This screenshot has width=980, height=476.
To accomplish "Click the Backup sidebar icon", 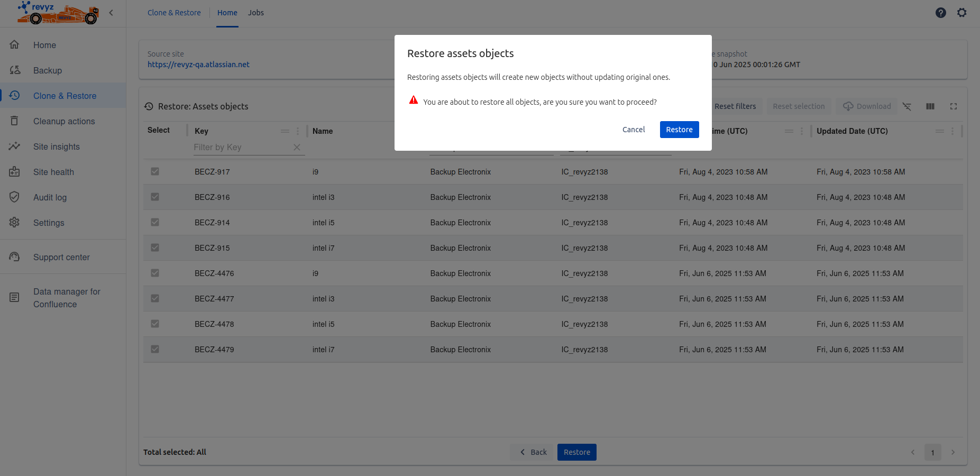I will tap(15, 70).
